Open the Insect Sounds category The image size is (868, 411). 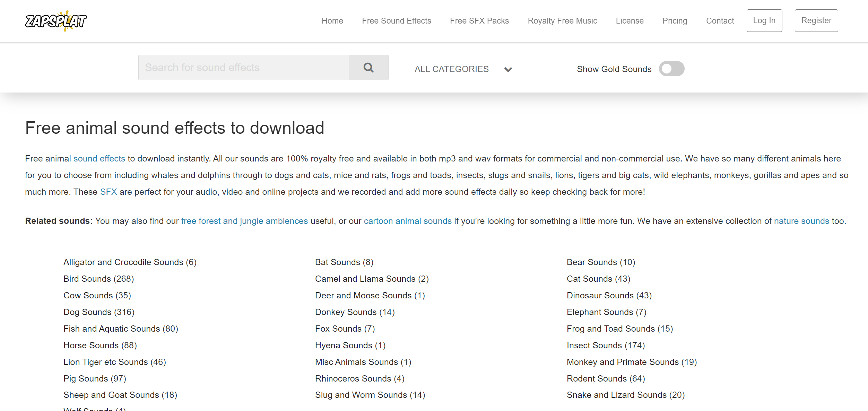(605, 346)
